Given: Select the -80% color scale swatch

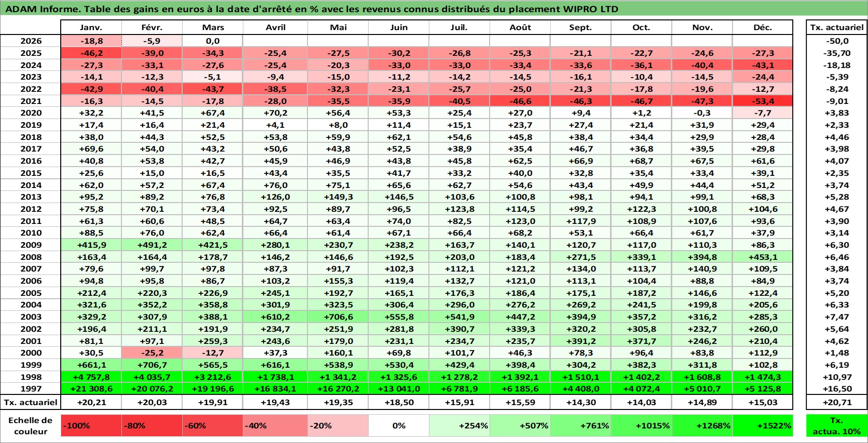Looking at the screenshot, I should pyautogui.click(x=152, y=426).
